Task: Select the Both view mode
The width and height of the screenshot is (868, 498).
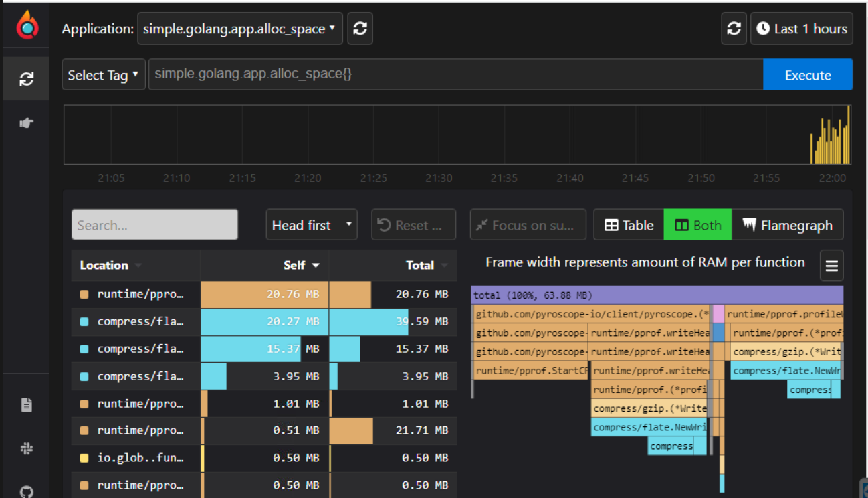Action: tap(697, 225)
